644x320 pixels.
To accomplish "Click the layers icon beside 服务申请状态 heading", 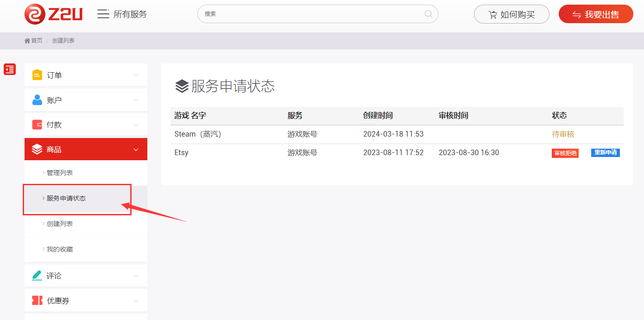I will coord(182,86).
